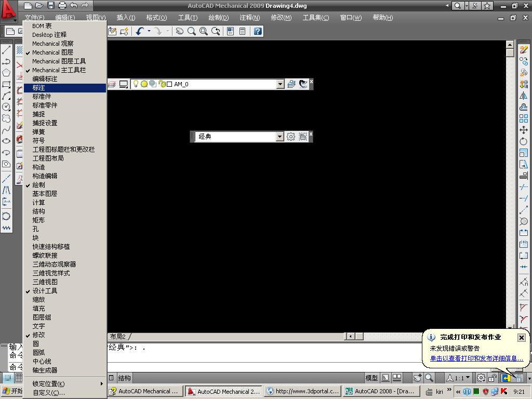Click the Mirror tool in right toolbar
Viewport: 532px width, 399px height.
point(524,96)
